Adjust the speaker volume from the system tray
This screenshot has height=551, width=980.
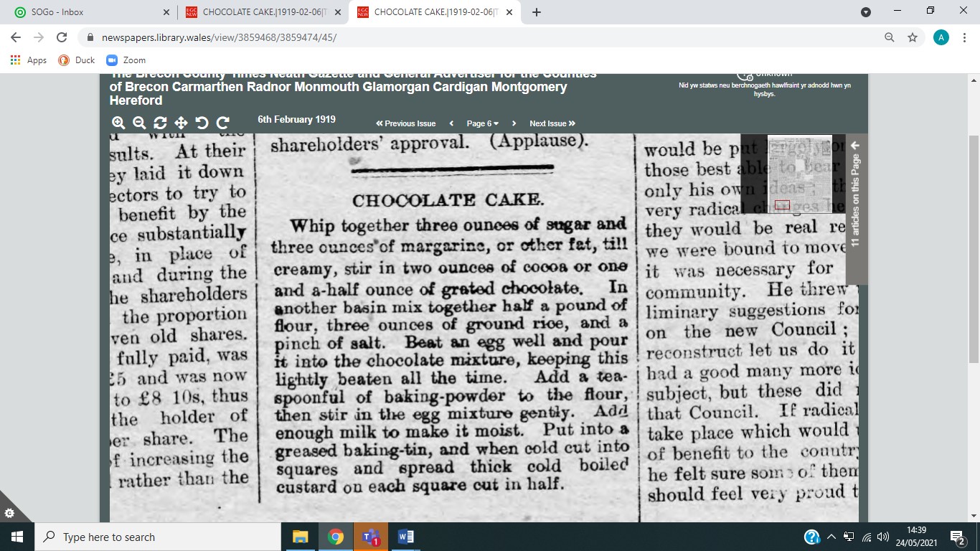click(x=882, y=537)
